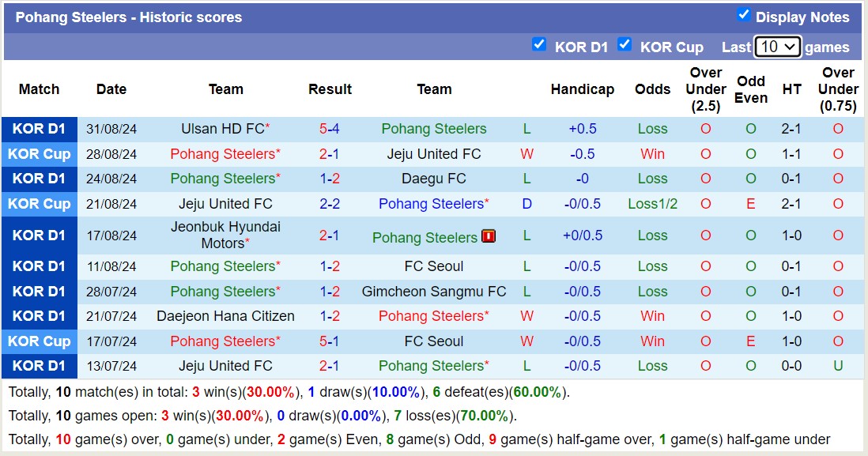
Task: Click the Handicap column header
Action: tap(583, 89)
